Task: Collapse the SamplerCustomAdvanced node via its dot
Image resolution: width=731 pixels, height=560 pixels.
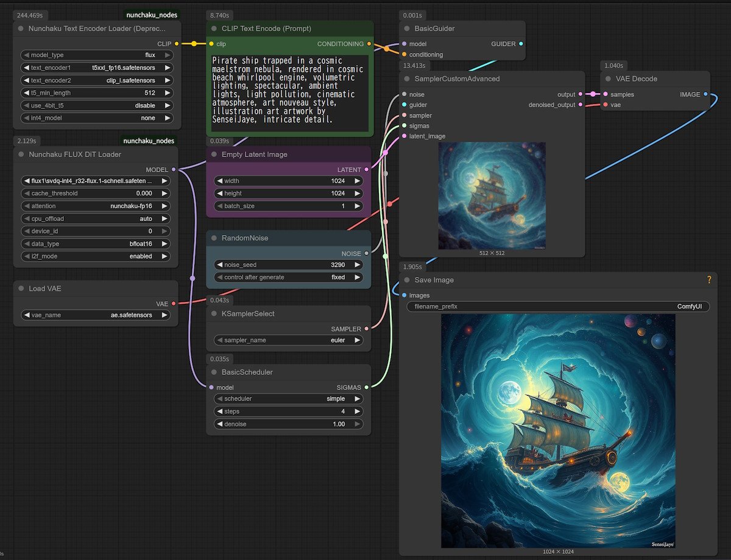Action: tap(406, 79)
